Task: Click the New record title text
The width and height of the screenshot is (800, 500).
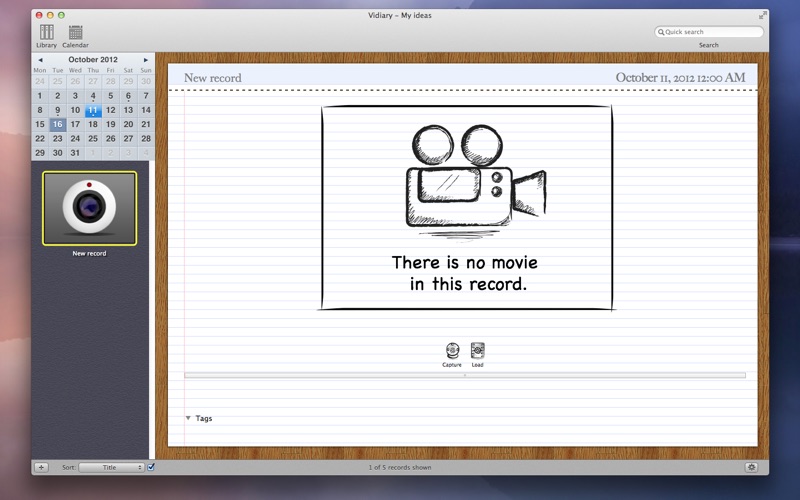Action: click(213, 78)
